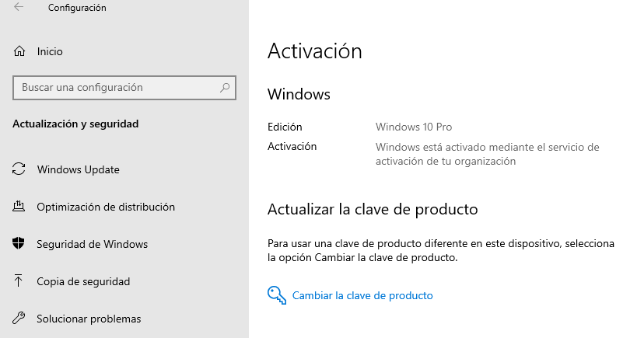Go to the Inicio label in the sidebar
The width and height of the screenshot is (644, 338).
point(50,51)
